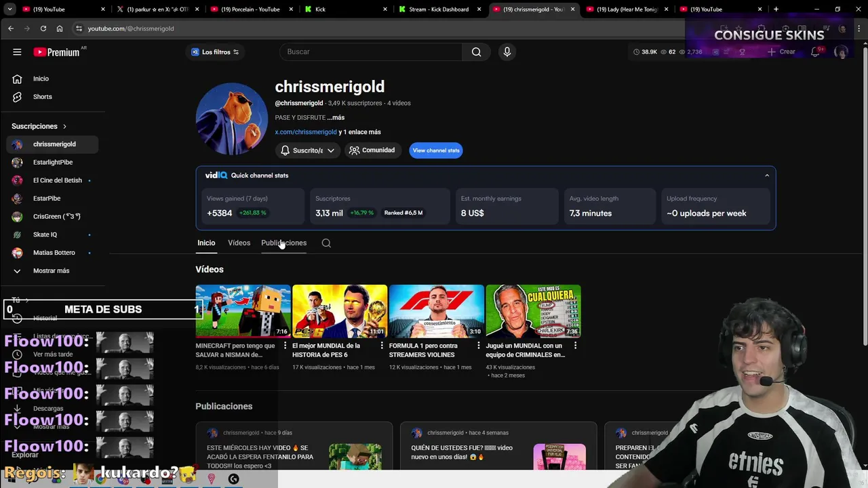Start voice search with the microphone
This screenshot has width=868, height=488.
tap(507, 52)
